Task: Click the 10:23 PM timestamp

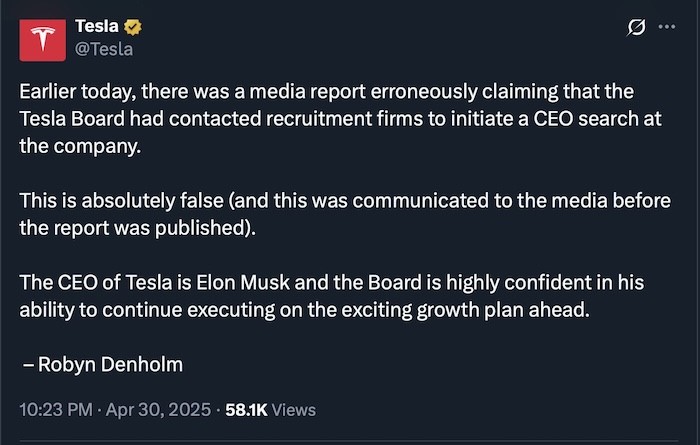Action: pos(56,410)
